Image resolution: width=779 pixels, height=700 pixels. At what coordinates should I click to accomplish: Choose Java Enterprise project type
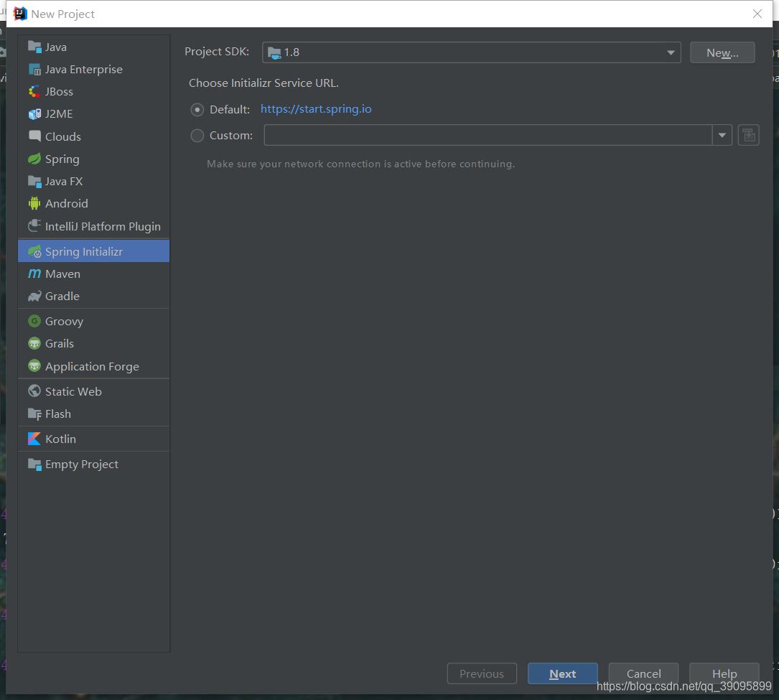(93, 70)
